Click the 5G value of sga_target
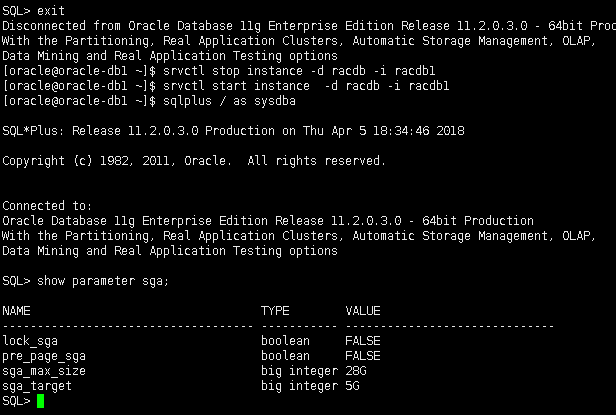Viewport: 616px width, 415px height. pyautogui.click(x=353, y=386)
